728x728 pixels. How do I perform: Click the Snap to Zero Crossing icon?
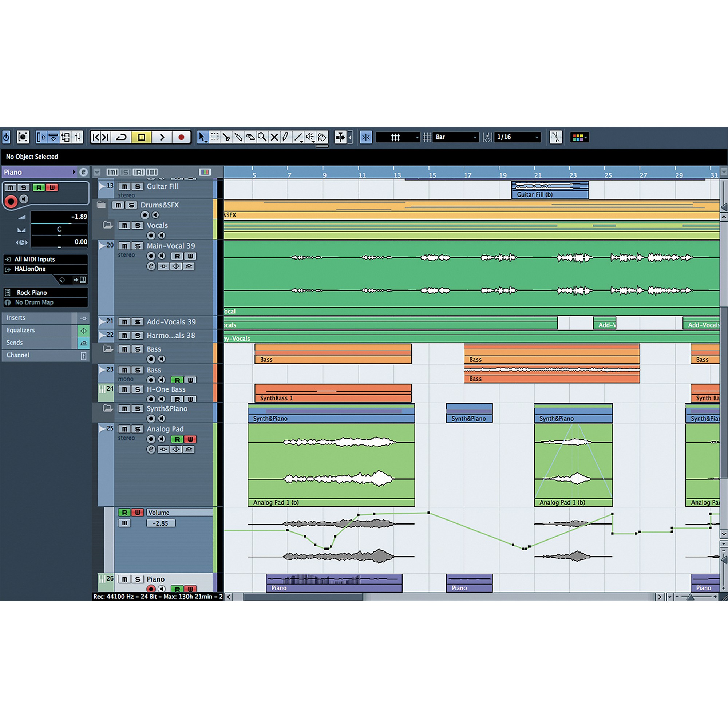tap(556, 137)
